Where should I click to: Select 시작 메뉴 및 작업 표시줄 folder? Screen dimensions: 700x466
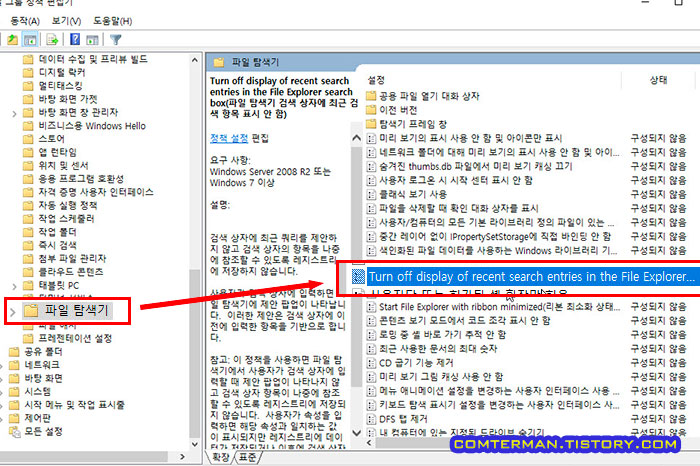pyautogui.click(x=75, y=405)
